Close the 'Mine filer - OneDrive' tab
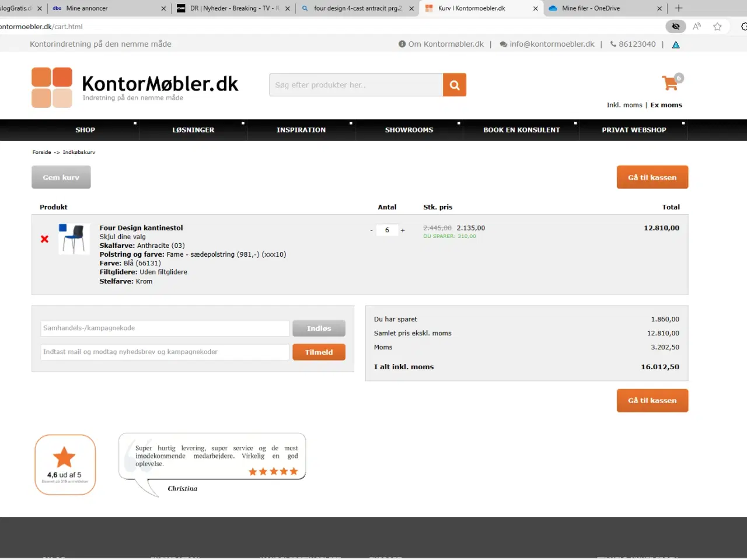 [659, 9]
